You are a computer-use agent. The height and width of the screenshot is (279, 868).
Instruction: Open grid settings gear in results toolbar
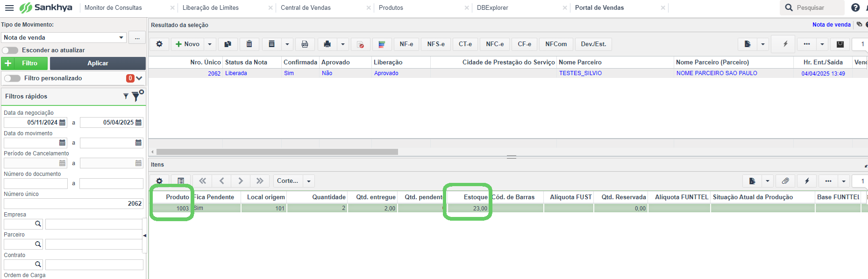(x=159, y=44)
